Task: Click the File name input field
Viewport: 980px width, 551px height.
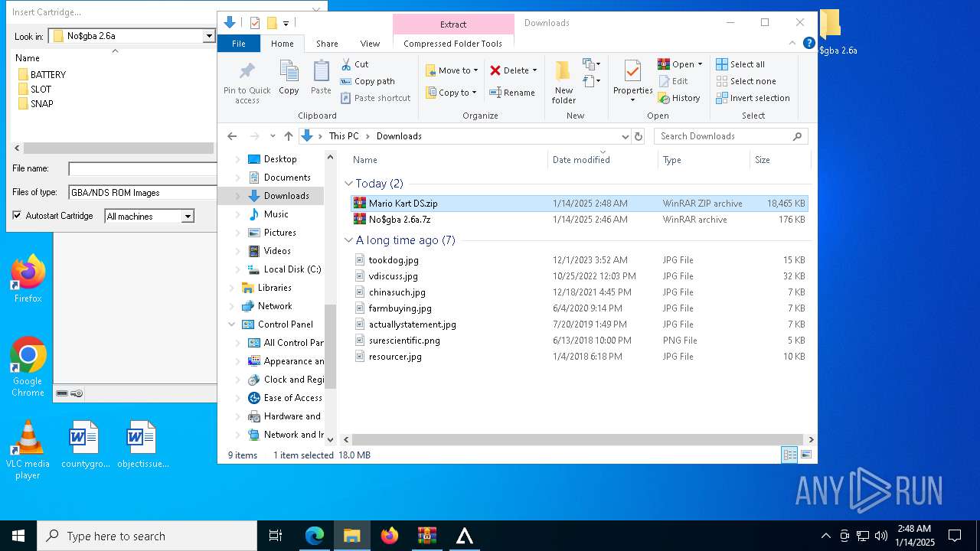Action: (143, 169)
